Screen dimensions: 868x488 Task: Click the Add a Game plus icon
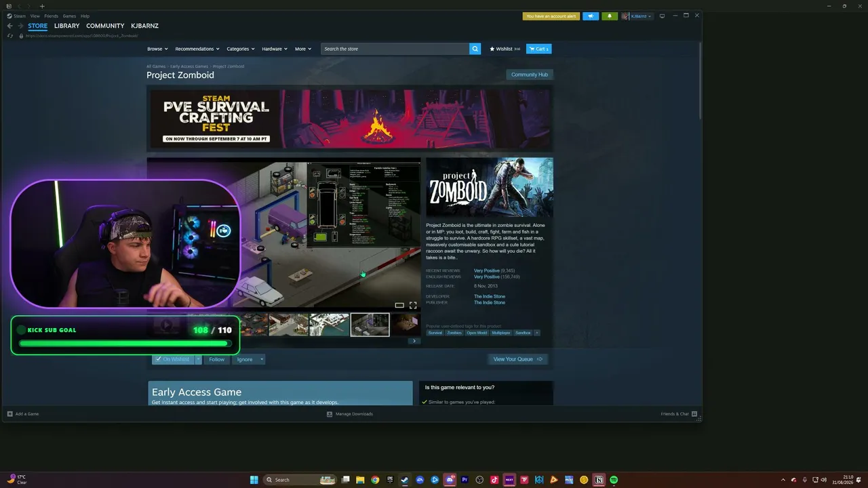(10, 413)
